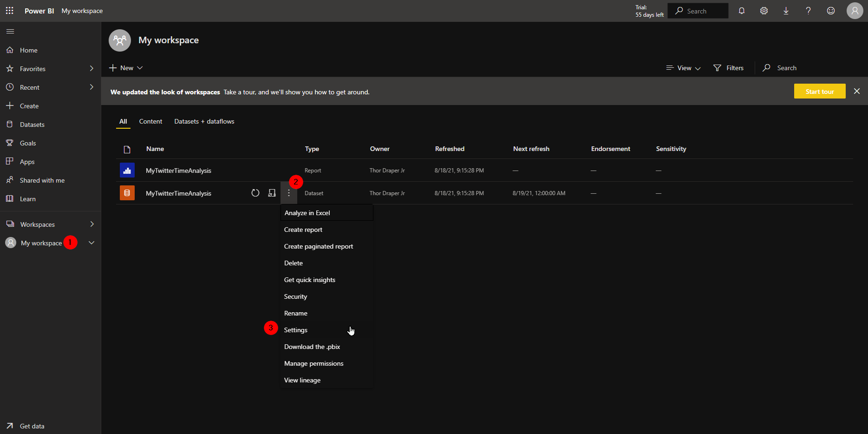
Task: Click the Start tour button
Action: coord(820,91)
